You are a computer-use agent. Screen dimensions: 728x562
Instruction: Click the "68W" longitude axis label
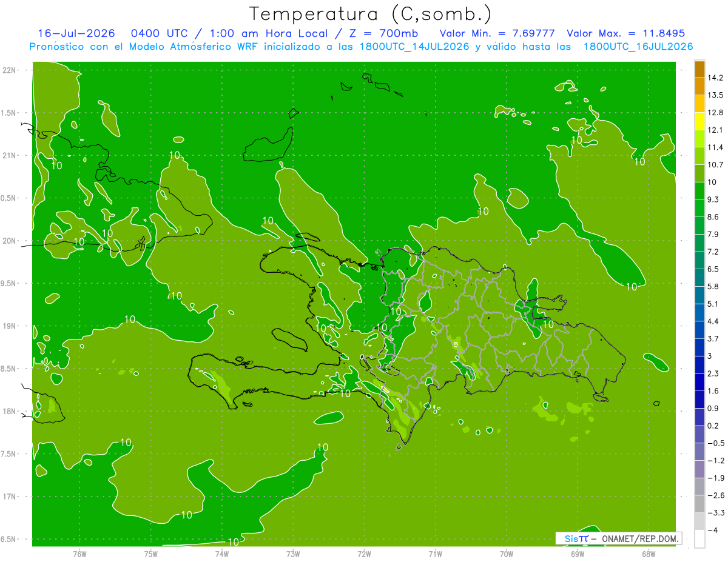pos(649,554)
